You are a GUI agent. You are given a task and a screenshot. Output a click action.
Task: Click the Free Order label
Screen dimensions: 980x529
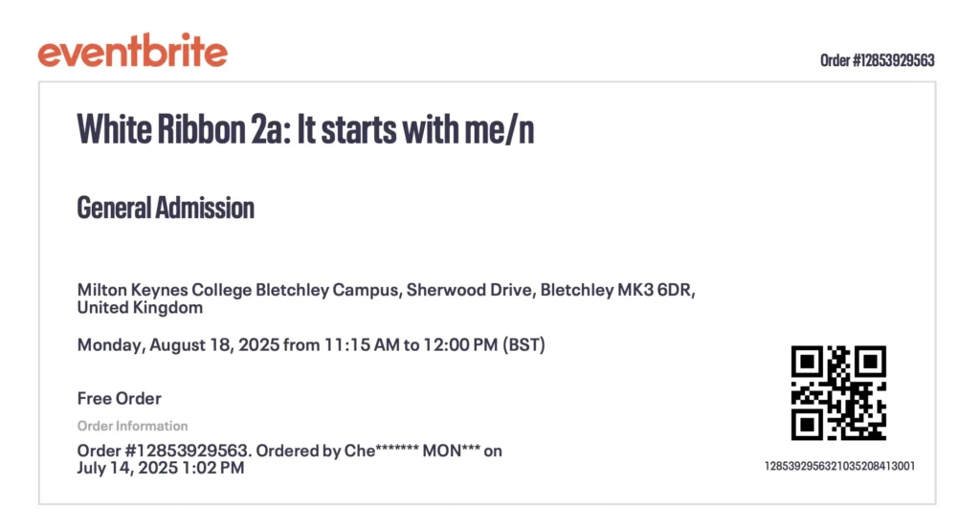(120, 398)
